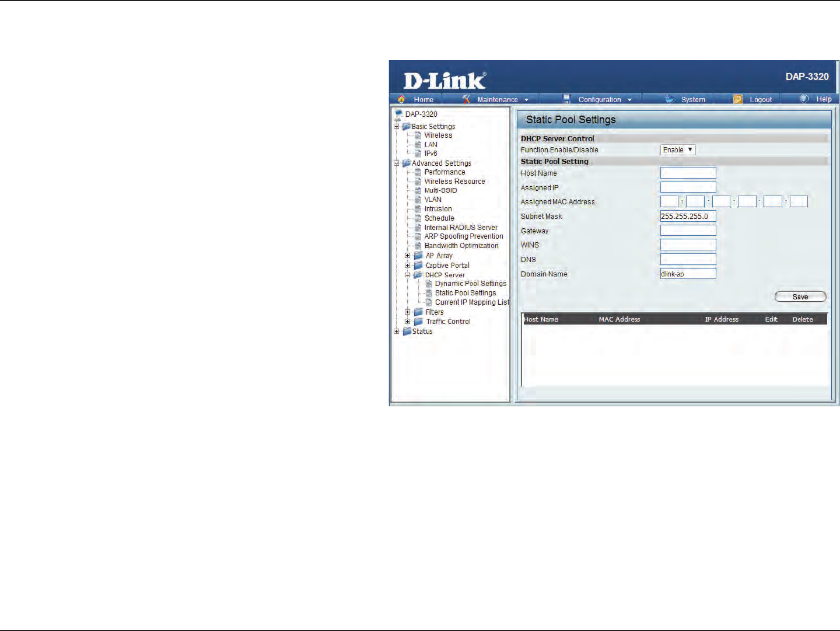Open the Configuration menu dropdown arrow

629,100
